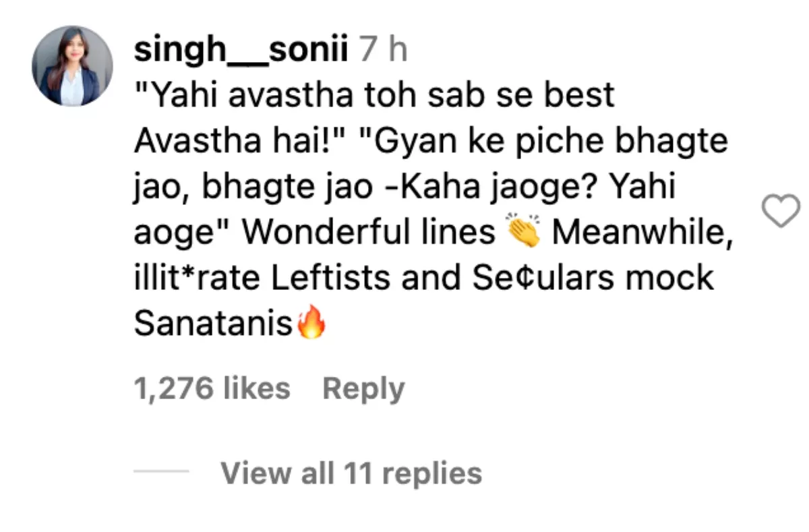Expand View all 11 replies

coord(351,473)
